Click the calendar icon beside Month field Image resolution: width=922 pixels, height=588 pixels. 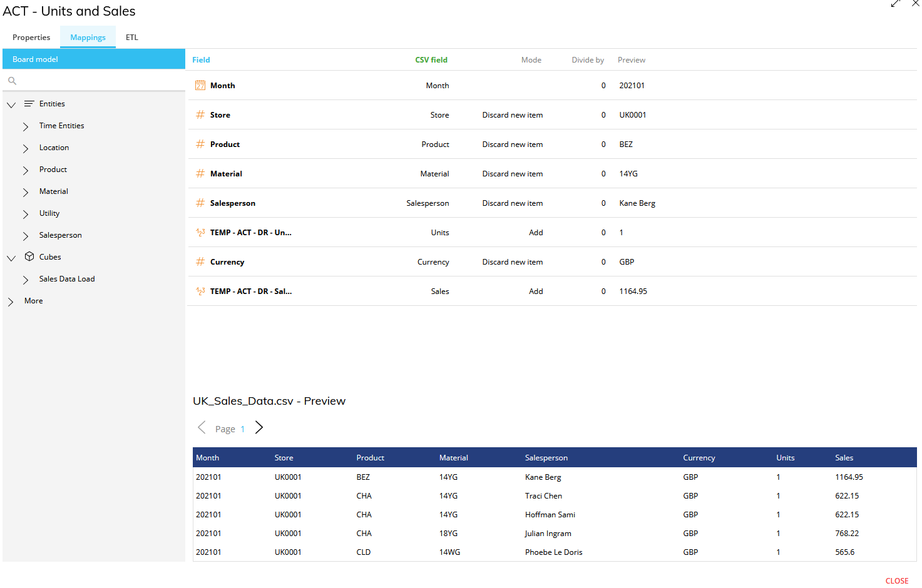coord(200,85)
